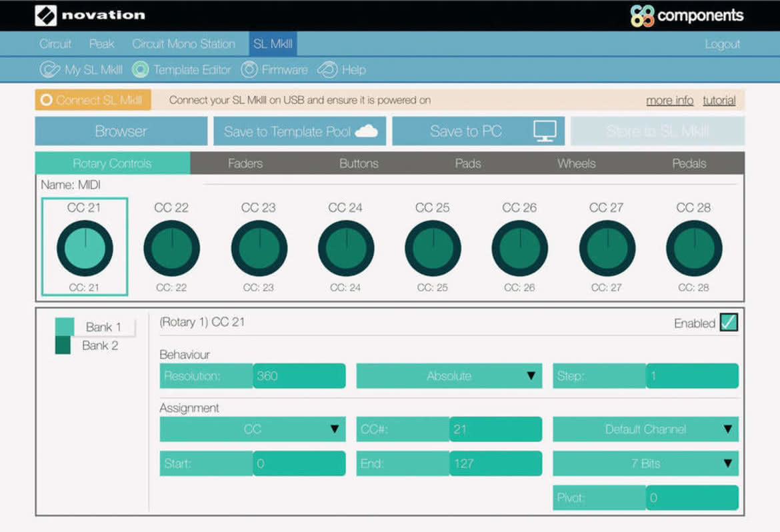Open the more info link
Image resolution: width=780 pixels, height=532 pixels.
[x=669, y=101]
